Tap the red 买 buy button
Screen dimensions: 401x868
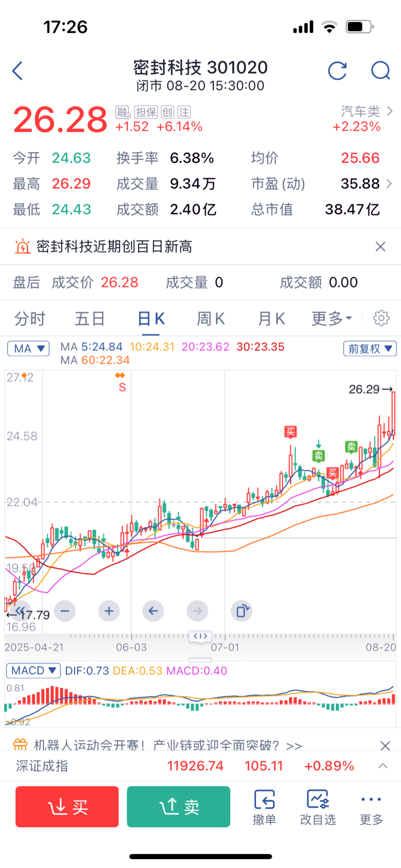[67, 807]
